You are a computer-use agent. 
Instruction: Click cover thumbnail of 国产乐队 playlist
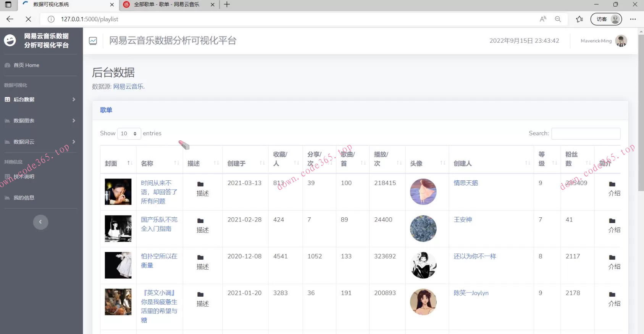point(118,228)
